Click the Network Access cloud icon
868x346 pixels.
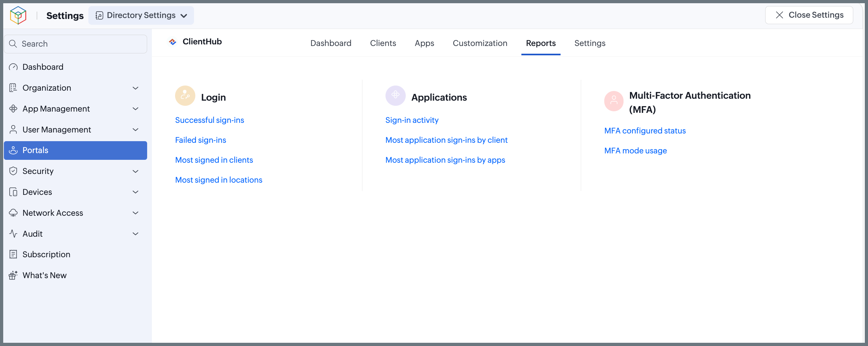pyautogui.click(x=13, y=213)
